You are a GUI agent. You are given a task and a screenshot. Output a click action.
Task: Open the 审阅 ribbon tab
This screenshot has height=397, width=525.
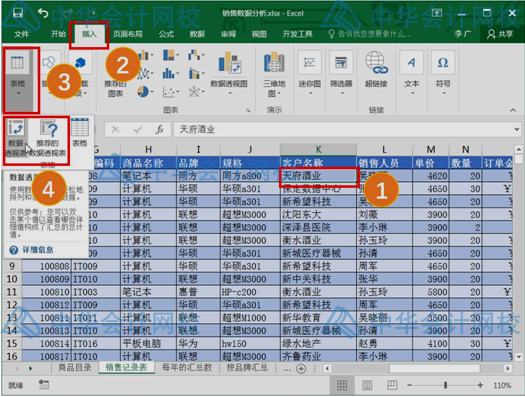tap(228, 34)
